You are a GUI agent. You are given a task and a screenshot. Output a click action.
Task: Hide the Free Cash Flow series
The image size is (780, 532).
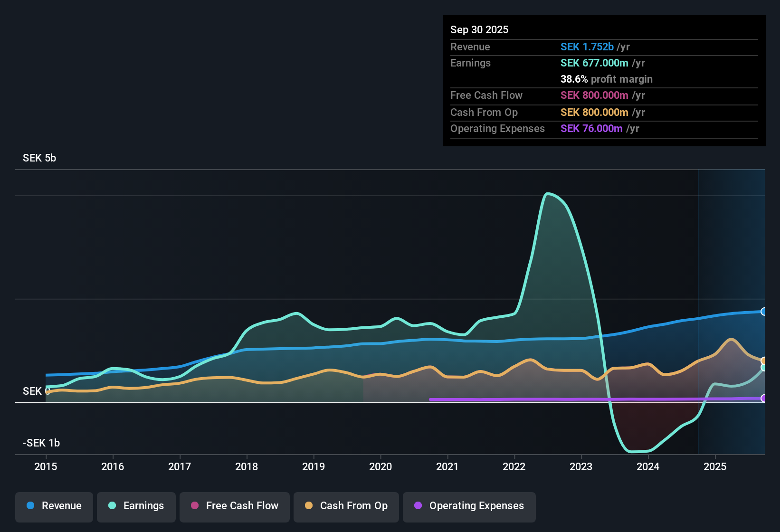tap(235, 506)
